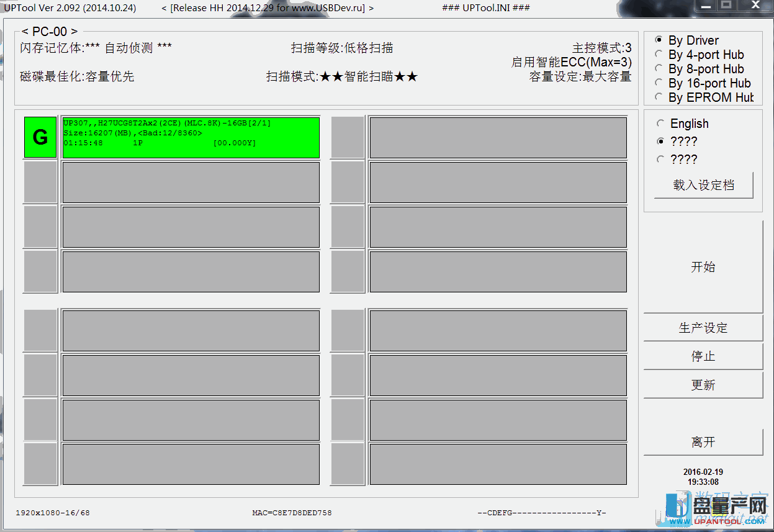Select the By Driver radio option

(x=659, y=40)
